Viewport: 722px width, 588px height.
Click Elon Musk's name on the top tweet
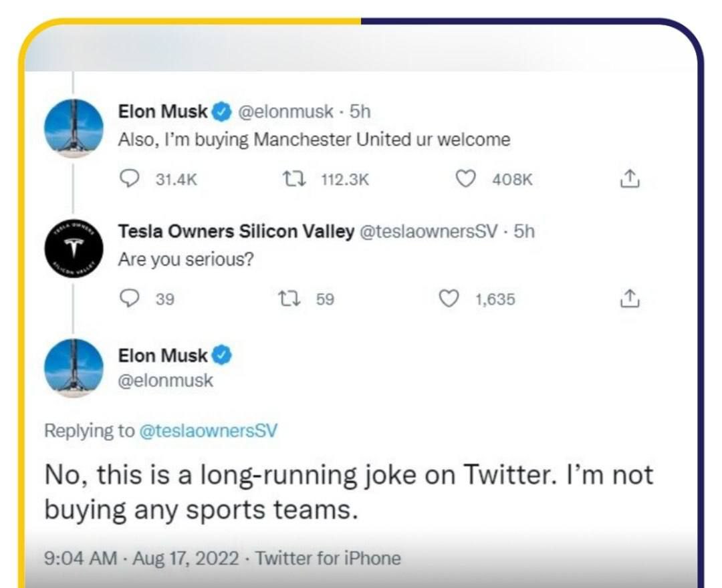click(x=162, y=112)
